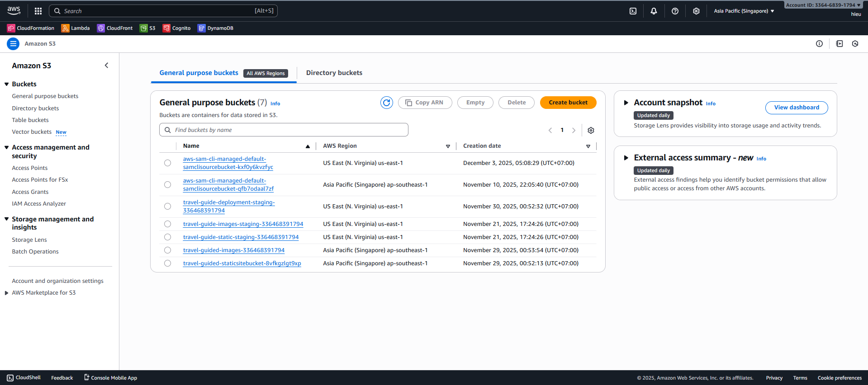Image resolution: width=868 pixels, height=385 pixels.
Task: Open the Lambda shortcut in favorites bar
Action: click(x=76, y=28)
